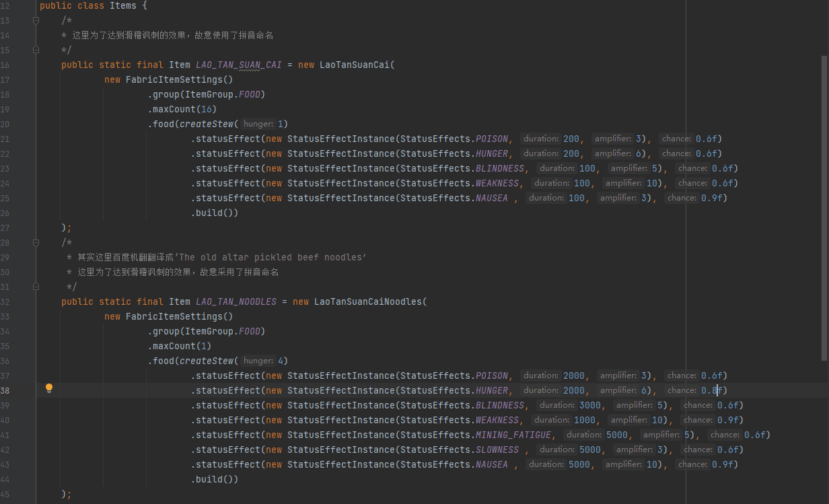829x504 pixels.
Task: Click the fold end marker at line 31
Action: (x=36, y=287)
